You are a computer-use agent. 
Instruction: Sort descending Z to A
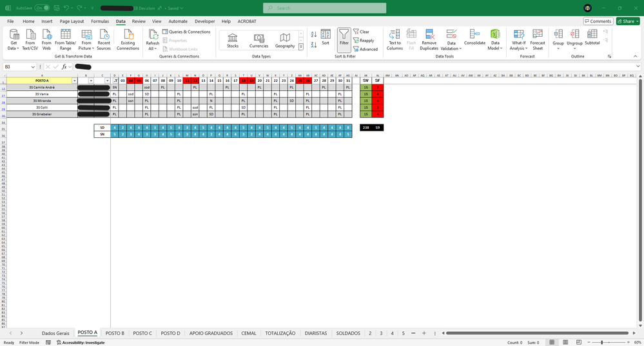(x=314, y=44)
